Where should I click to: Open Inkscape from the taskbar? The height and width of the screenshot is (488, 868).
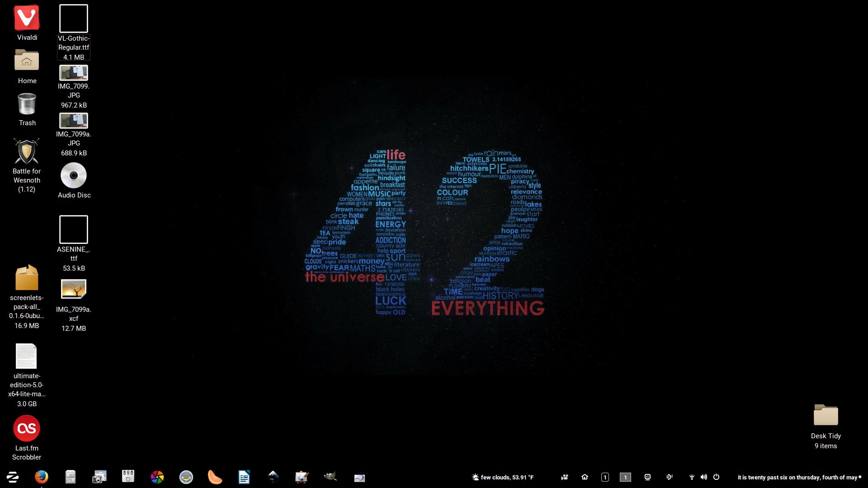point(273,477)
